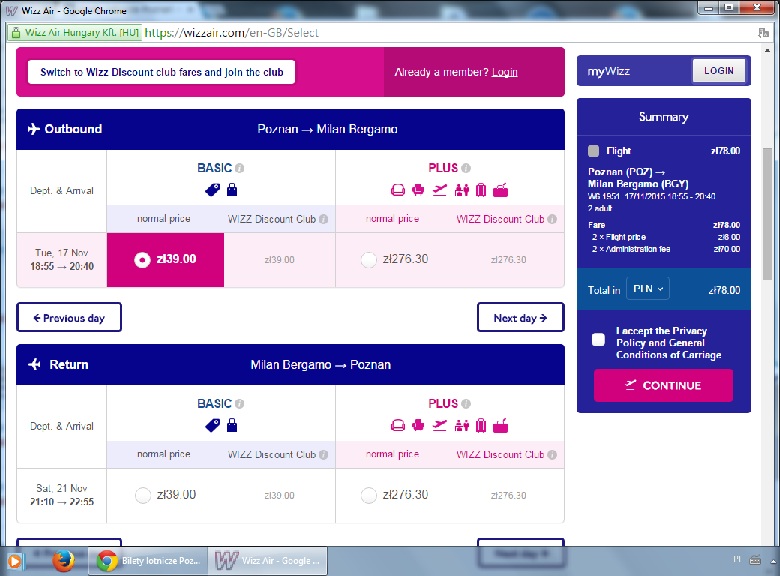Click Return PLUS priority boarding icon
The image size is (780, 576).
(x=462, y=426)
